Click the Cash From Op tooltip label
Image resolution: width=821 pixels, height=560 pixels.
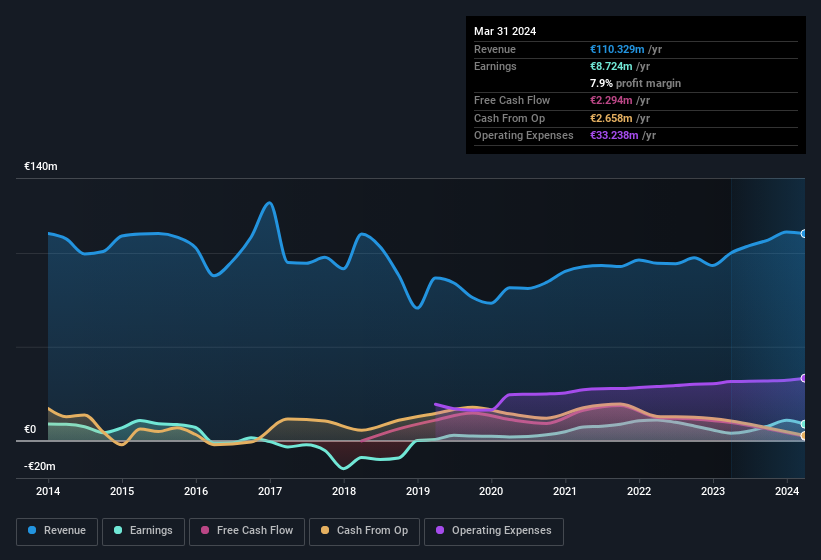pyautogui.click(x=509, y=118)
